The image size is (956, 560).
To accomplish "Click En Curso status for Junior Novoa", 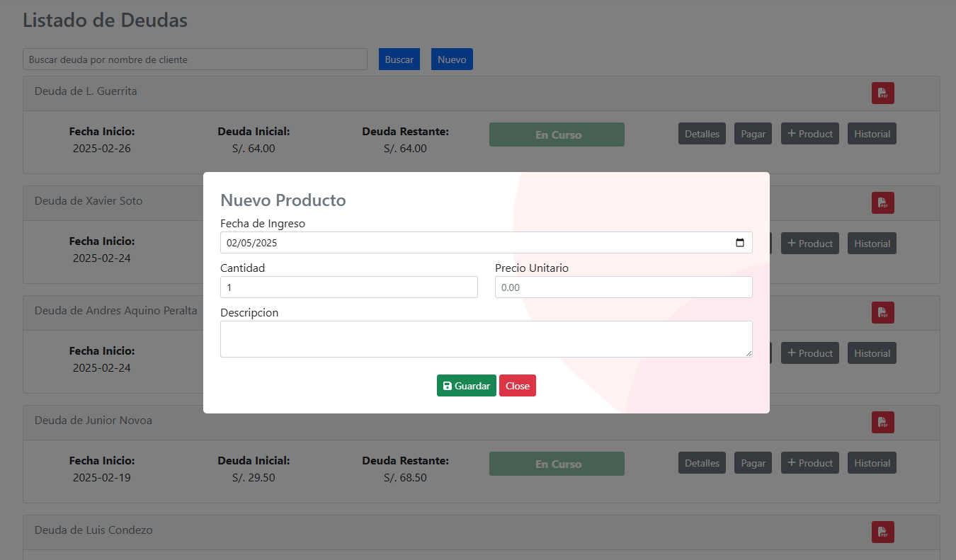I will [x=557, y=464].
